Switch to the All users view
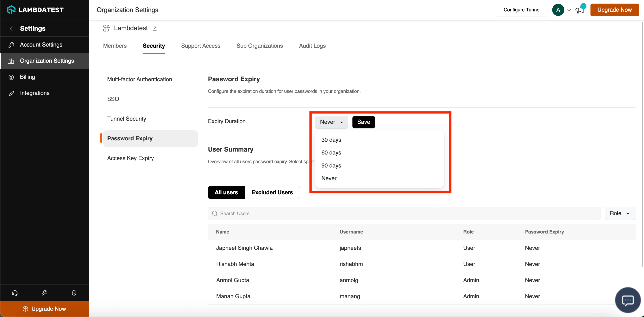Image resolution: width=644 pixels, height=317 pixels. [226, 192]
